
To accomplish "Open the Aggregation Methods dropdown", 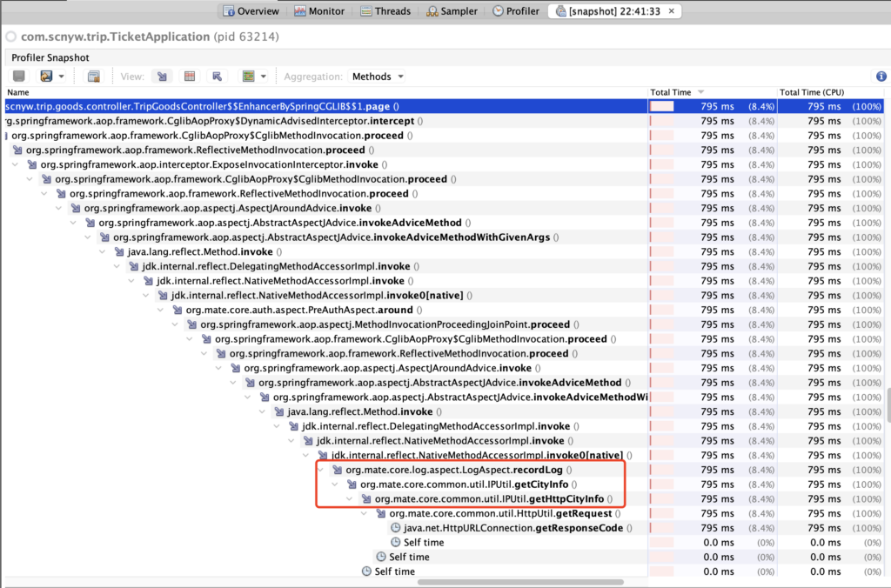I will [x=377, y=77].
